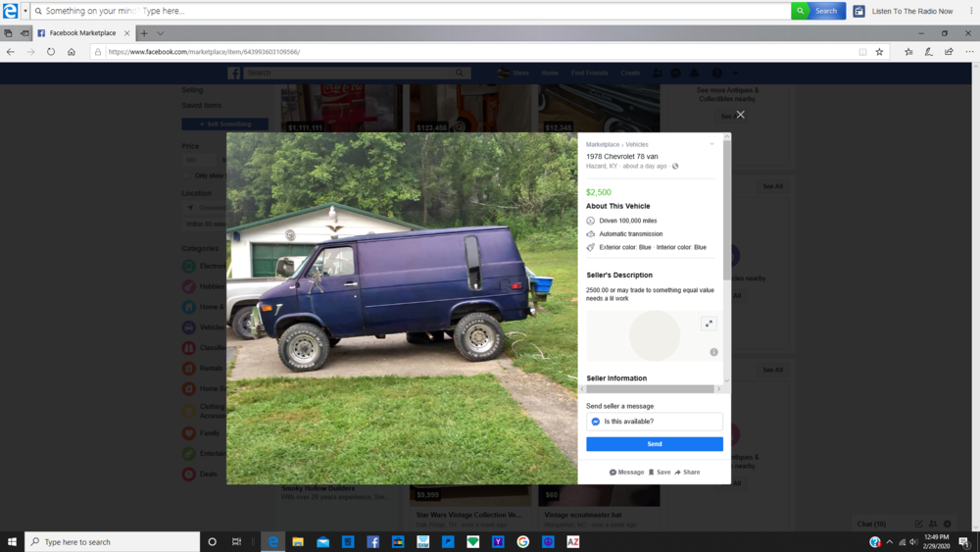Viewport: 980px width, 552px height.
Task: Click the 'Is this available?' message field
Action: pos(655,422)
